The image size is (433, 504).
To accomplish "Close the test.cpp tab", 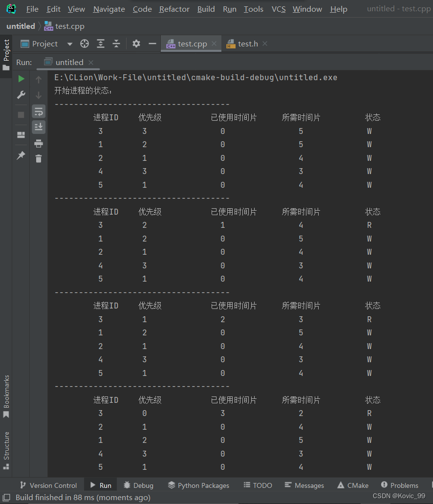I will (x=214, y=44).
